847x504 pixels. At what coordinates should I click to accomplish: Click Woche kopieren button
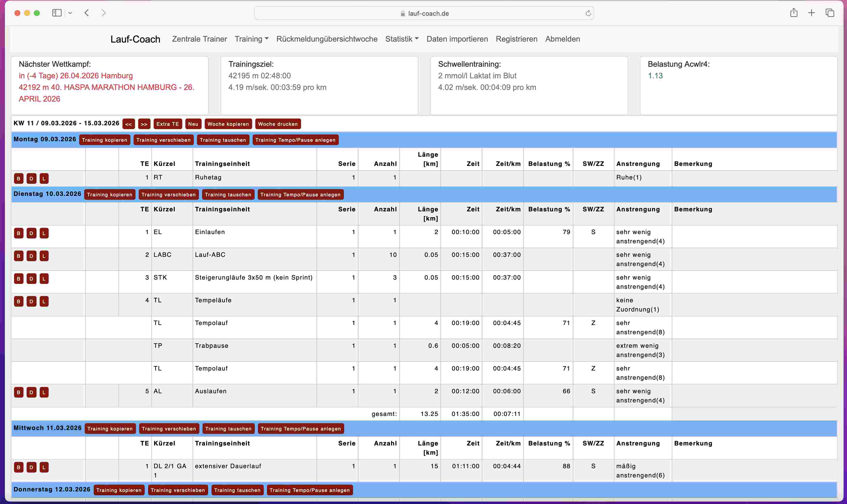228,124
